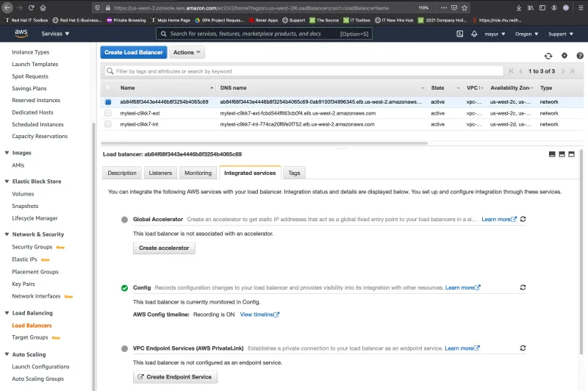This screenshot has height=391, width=588.
Task: Switch to the Listeners tab
Action: coord(160,173)
